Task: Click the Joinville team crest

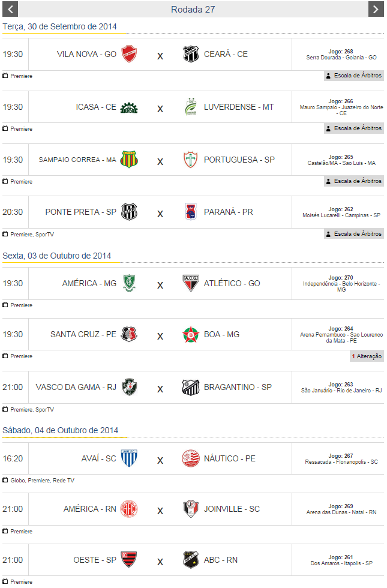Action: [x=191, y=509]
